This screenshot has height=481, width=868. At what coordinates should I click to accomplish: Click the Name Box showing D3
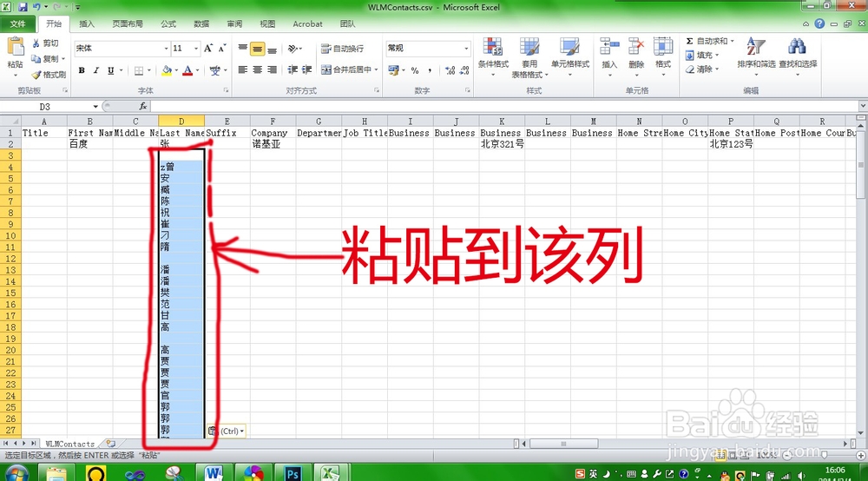coord(45,106)
